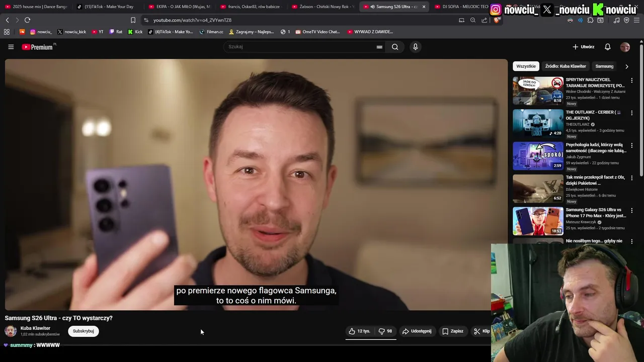
Task: Open the Psychologia ludzi video title
Action: (x=596, y=148)
